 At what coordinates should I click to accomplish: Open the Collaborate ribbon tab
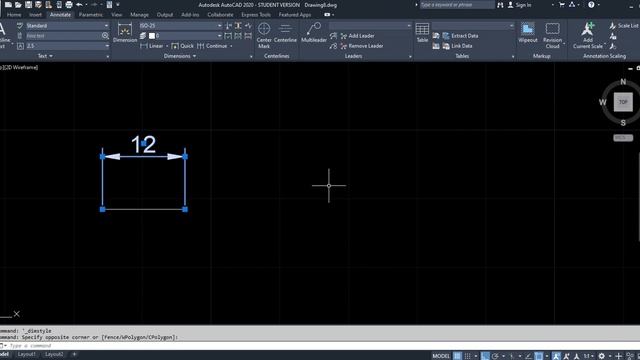point(220,15)
